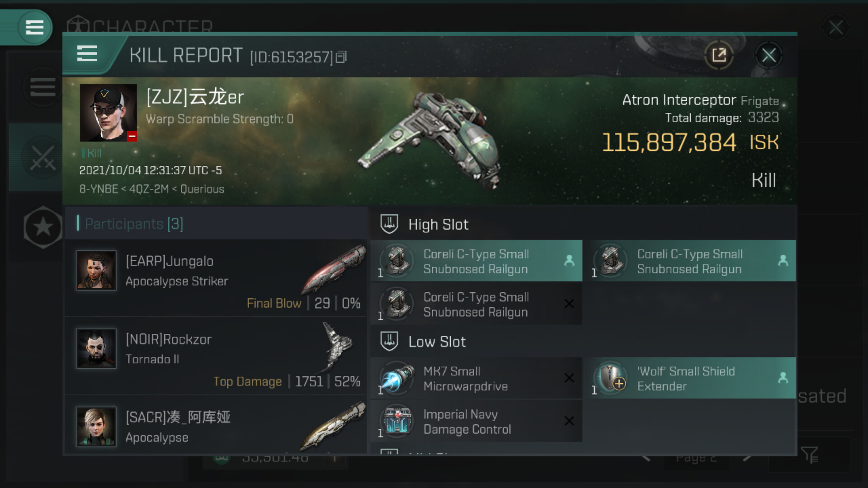Image resolution: width=868 pixels, height=488 pixels.
Task: Click the MK7 Small Microwarpdrive module icon
Action: [x=397, y=378]
